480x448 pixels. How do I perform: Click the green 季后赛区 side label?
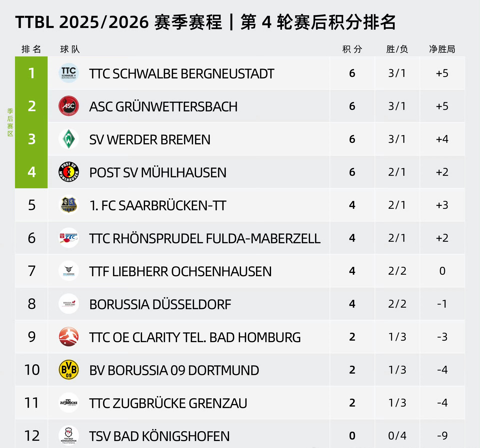10,122
